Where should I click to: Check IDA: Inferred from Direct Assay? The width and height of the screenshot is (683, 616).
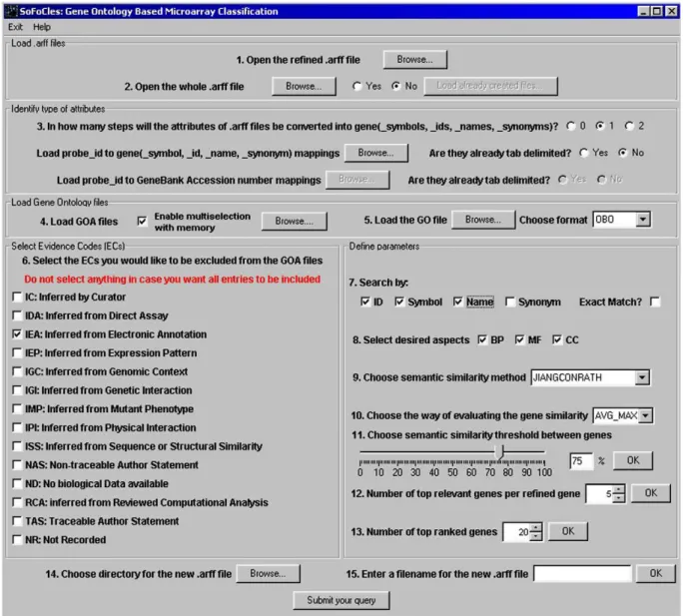tap(17, 315)
